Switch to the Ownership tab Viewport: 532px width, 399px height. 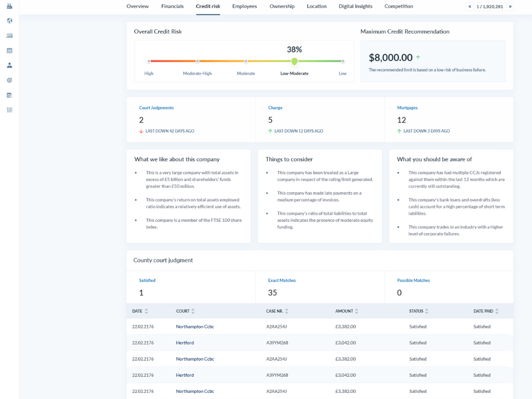pyautogui.click(x=282, y=6)
